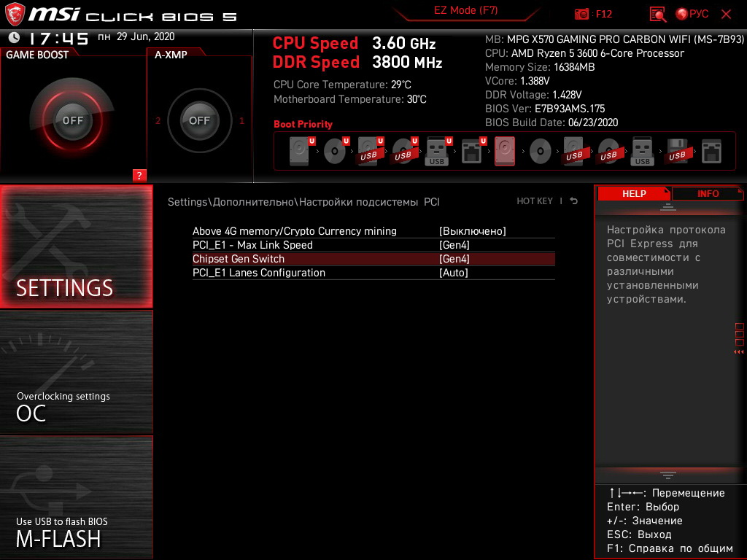
Task: Choose A-XMP profile 1
Action: [x=241, y=120]
